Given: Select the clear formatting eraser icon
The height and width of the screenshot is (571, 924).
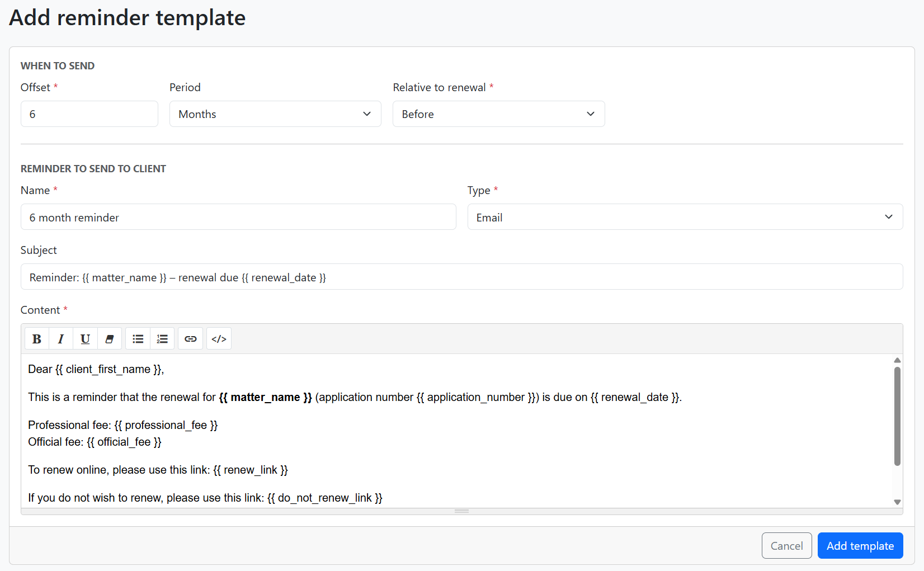Looking at the screenshot, I should 110,338.
